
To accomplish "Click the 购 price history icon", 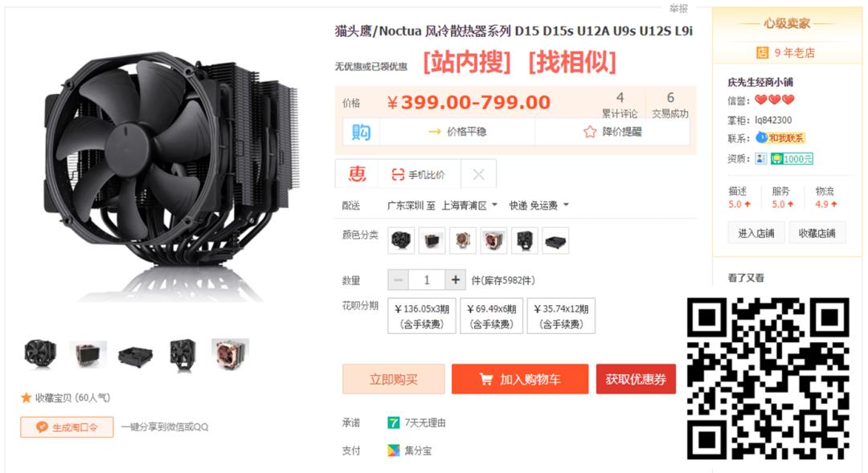I will pos(361,132).
